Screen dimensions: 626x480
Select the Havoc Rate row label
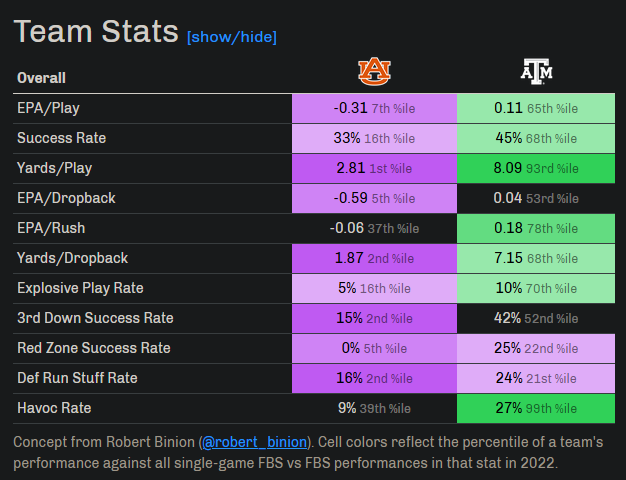tap(53, 408)
